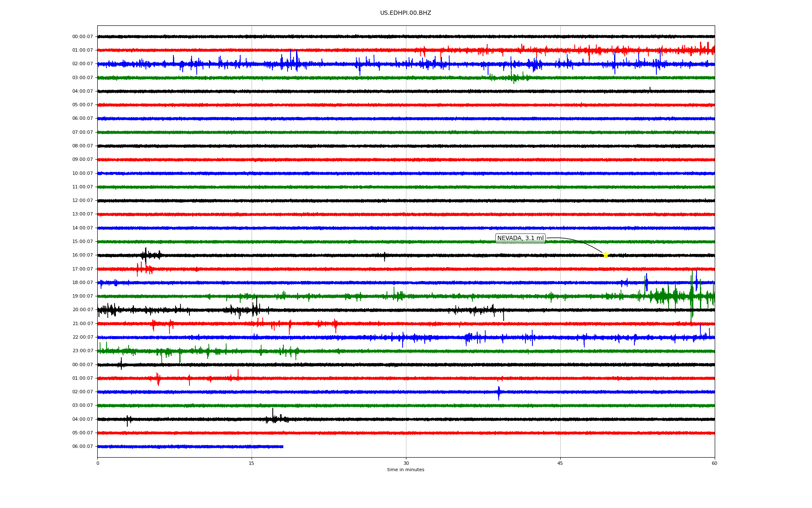
Task: Click the 60 minute x-axis tick label
Action: coord(714,463)
